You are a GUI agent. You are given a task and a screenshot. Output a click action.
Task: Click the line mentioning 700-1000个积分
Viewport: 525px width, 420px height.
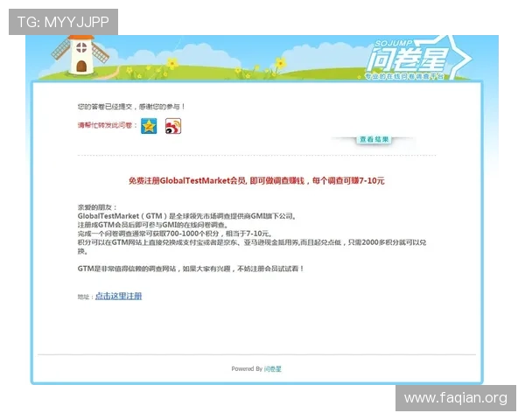pyautogui.click(x=174, y=234)
